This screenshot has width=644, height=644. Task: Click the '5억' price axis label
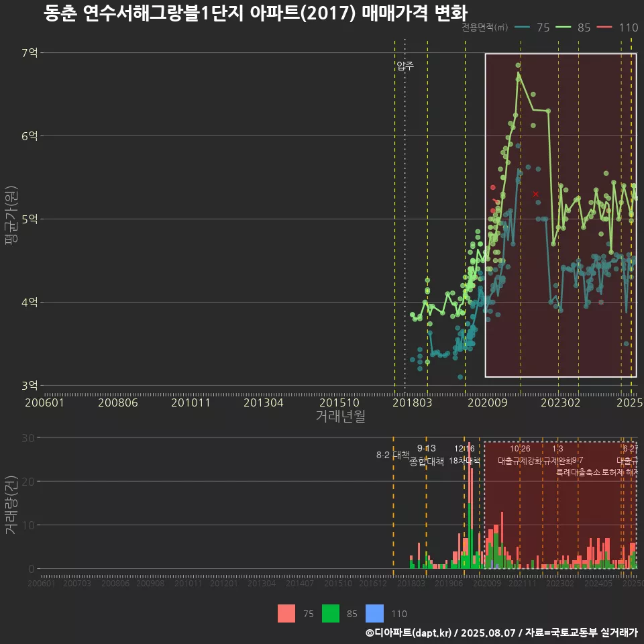click(30, 219)
